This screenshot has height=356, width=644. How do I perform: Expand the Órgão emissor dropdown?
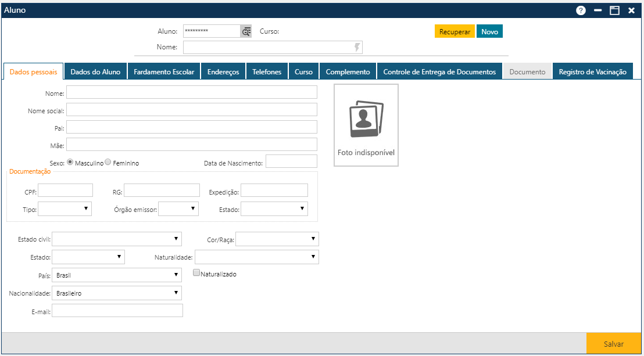tap(178, 208)
